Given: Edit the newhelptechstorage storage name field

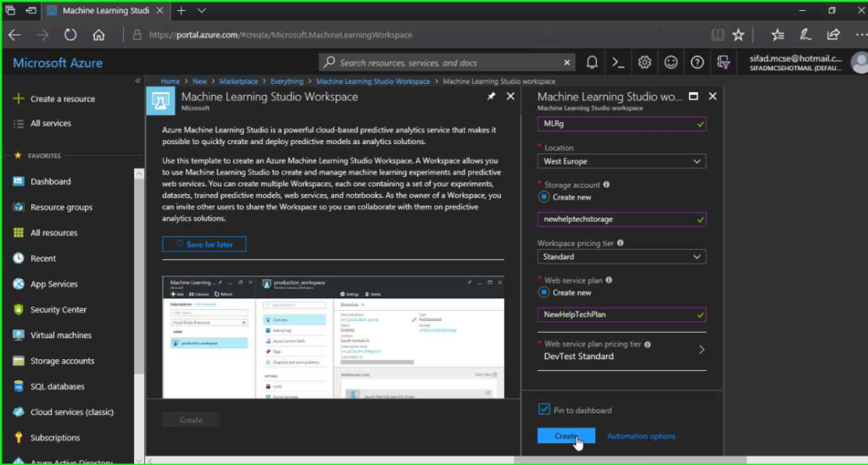Looking at the screenshot, I should [621, 219].
